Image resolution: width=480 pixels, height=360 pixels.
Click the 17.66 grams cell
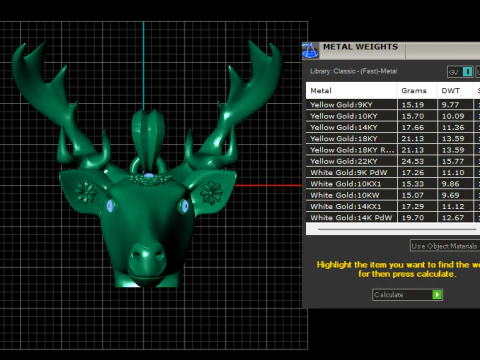click(x=417, y=127)
